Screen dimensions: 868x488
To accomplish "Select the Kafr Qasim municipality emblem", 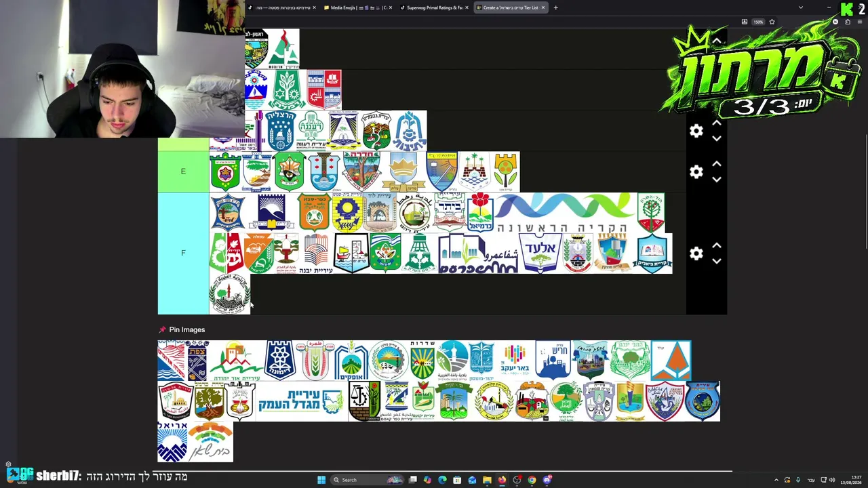I will pyautogui.click(x=397, y=401).
